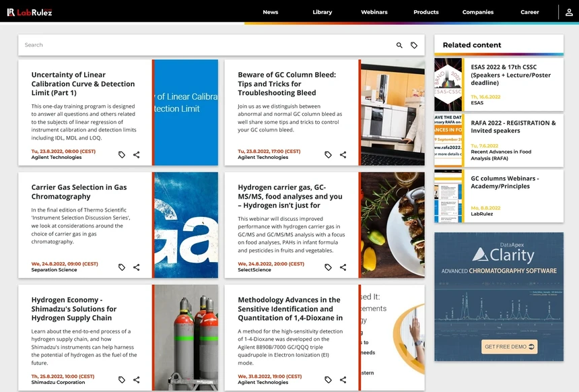
Task: Open the Companies menu
Action: 478,12
